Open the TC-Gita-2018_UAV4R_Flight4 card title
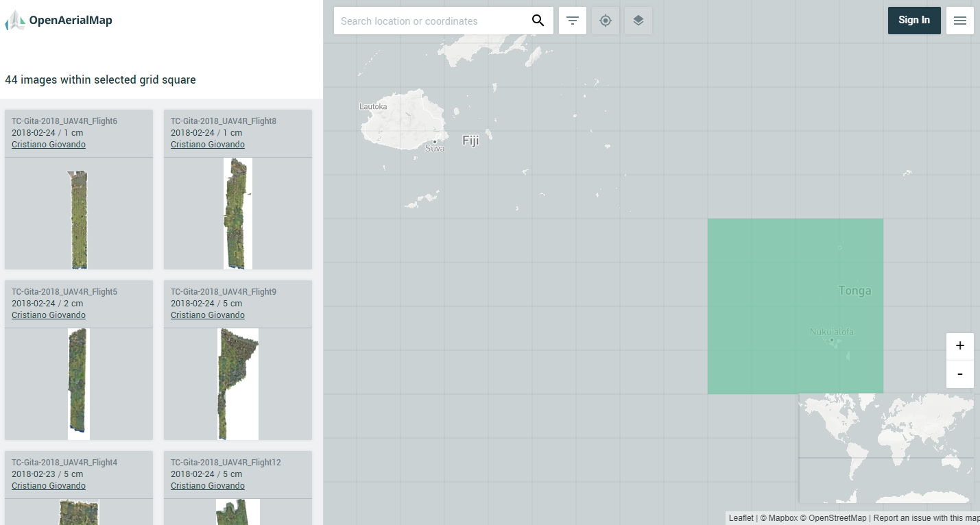This screenshot has height=525, width=980. [64, 463]
